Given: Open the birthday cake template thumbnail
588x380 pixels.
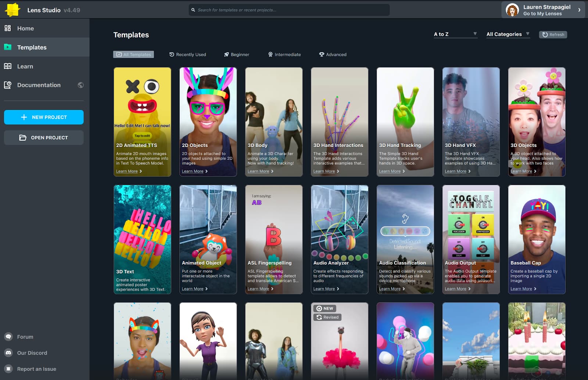Looking at the screenshot, I should [537, 341].
